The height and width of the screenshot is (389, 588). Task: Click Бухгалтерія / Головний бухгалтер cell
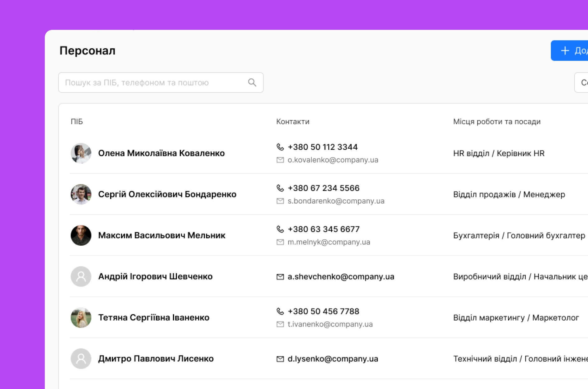pos(519,235)
